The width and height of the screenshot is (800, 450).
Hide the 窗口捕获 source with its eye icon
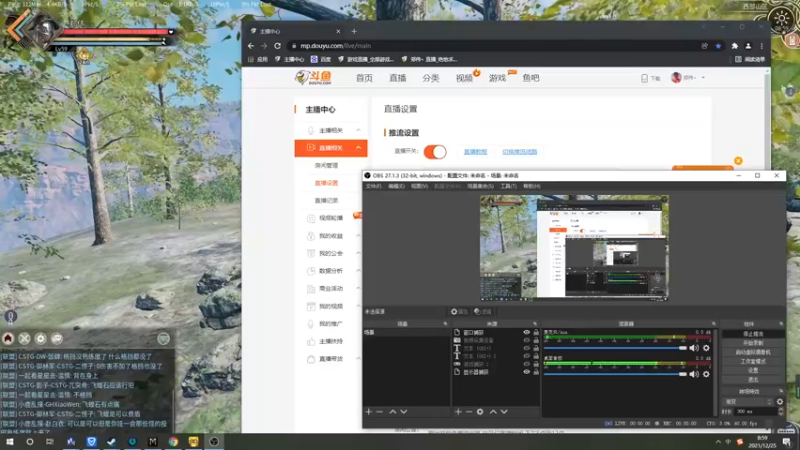coord(527,332)
